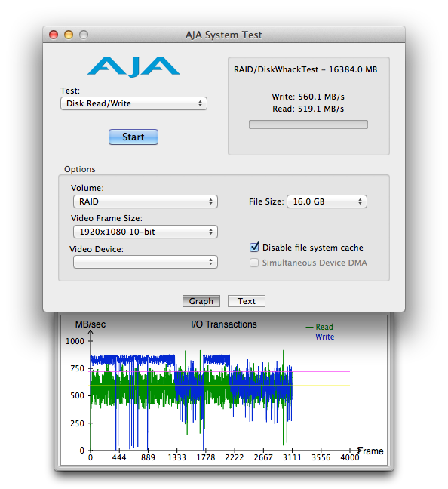
Task: Click the blue Write legend entry
Action: [320, 337]
